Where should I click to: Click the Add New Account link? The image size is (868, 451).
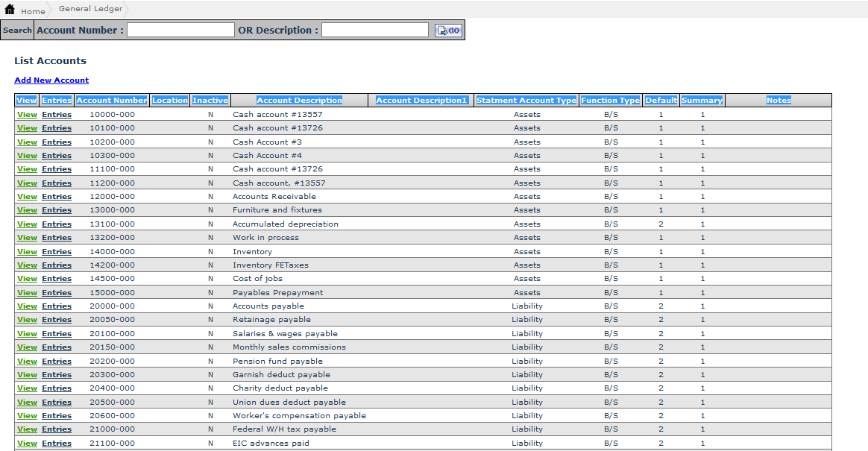(51, 81)
